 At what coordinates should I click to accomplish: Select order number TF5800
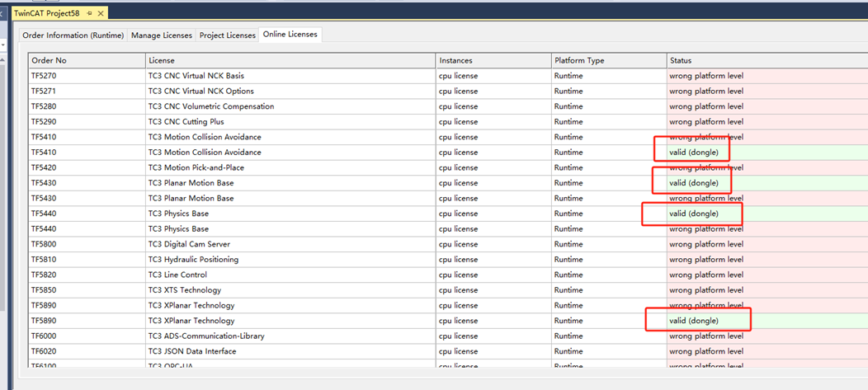point(44,244)
